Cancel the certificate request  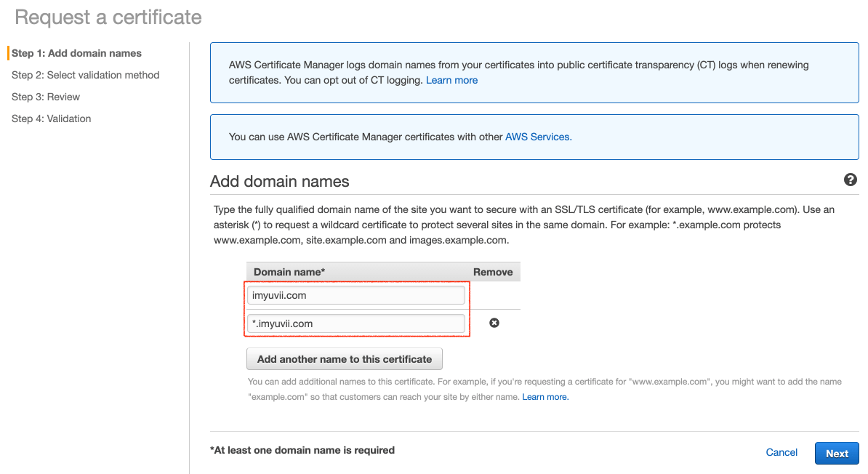point(781,452)
